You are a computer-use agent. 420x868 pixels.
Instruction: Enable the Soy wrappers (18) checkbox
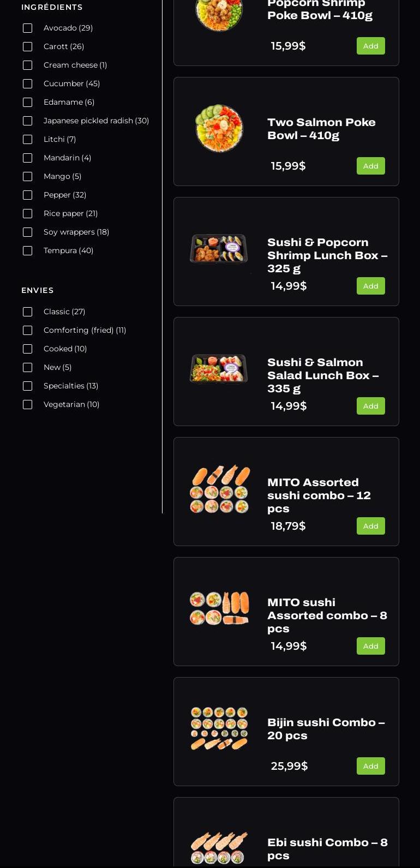[x=27, y=232]
